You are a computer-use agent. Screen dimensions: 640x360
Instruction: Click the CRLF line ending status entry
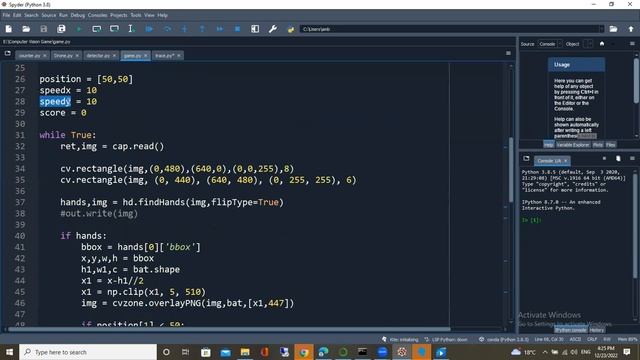tap(592, 340)
